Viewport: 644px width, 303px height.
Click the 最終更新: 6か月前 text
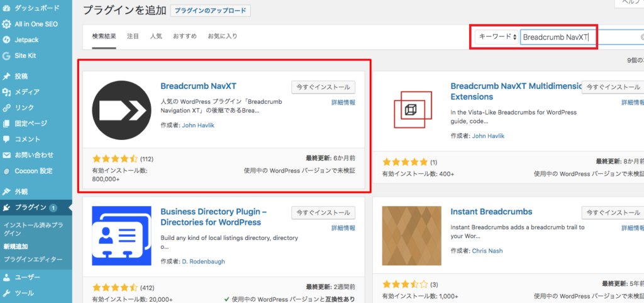click(x=330, y=158)
